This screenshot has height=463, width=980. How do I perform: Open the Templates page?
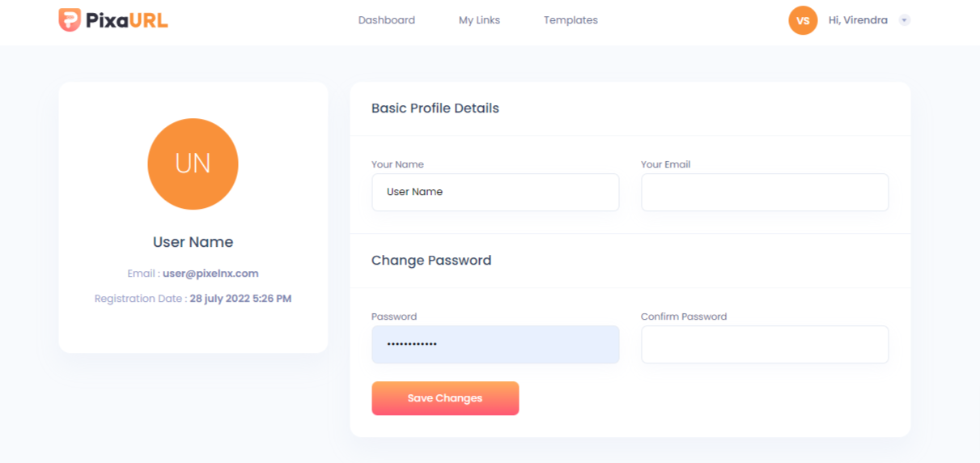tap(571, 20)
